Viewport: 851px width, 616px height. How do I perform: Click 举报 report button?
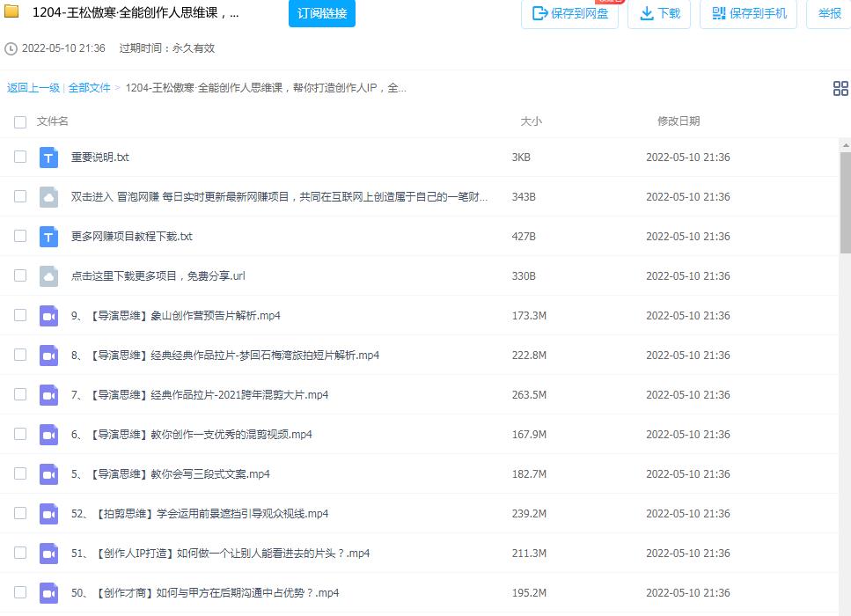[829, 13]
